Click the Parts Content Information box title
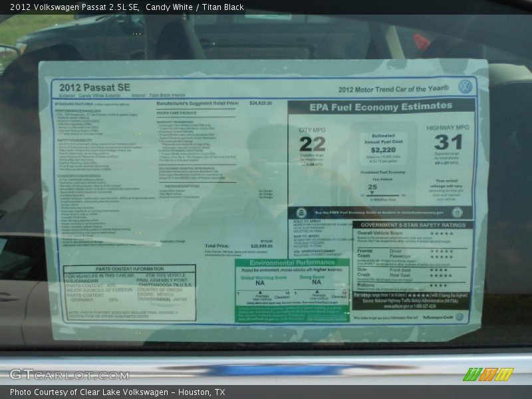The width and height of the screenshot is (532, 399). [x=129, y=269]
